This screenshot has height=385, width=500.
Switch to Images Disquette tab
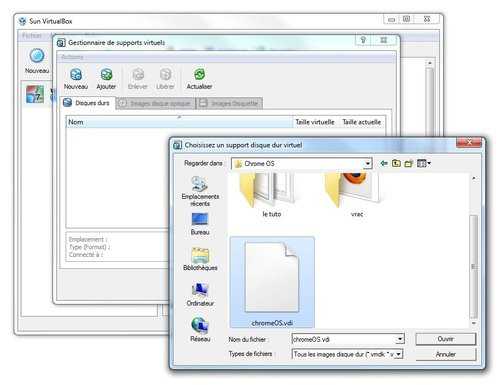229,103
